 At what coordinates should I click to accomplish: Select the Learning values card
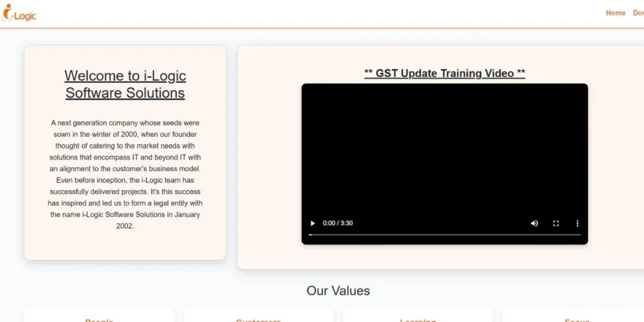[418, 318]
